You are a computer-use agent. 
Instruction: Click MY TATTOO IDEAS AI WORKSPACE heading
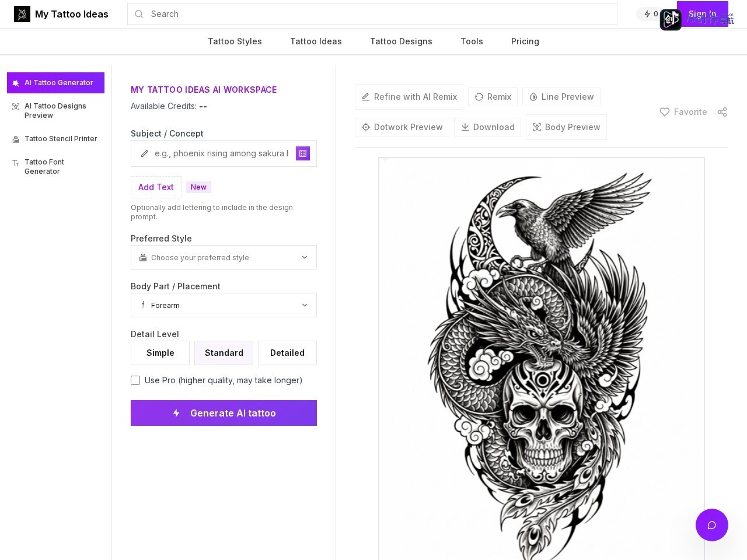(204, 90)
